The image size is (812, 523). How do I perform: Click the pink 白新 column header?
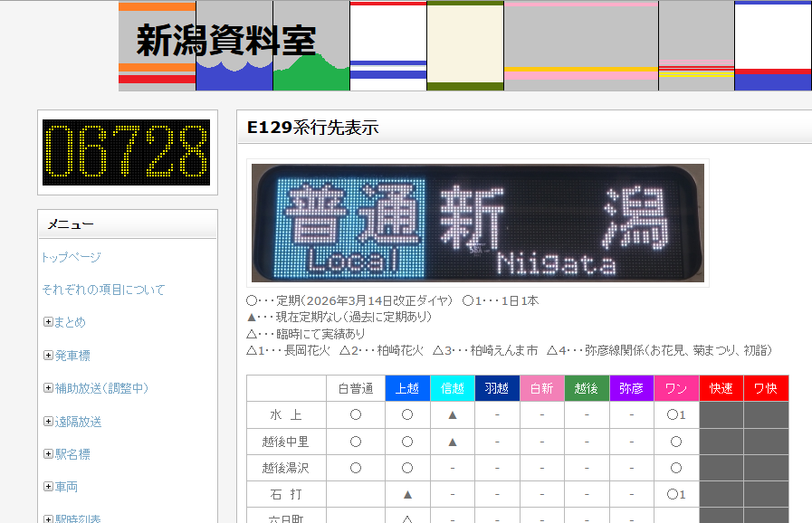[541, 388]
